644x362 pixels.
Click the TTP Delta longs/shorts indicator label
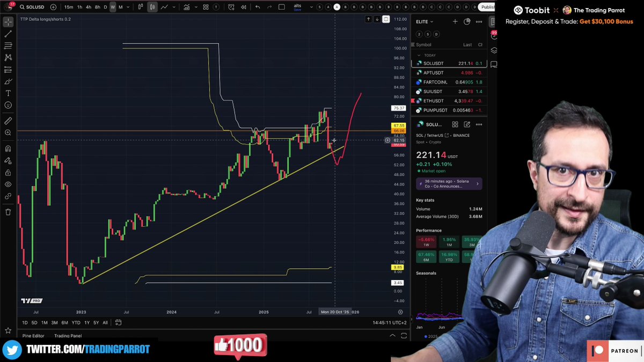click(45, 19)
